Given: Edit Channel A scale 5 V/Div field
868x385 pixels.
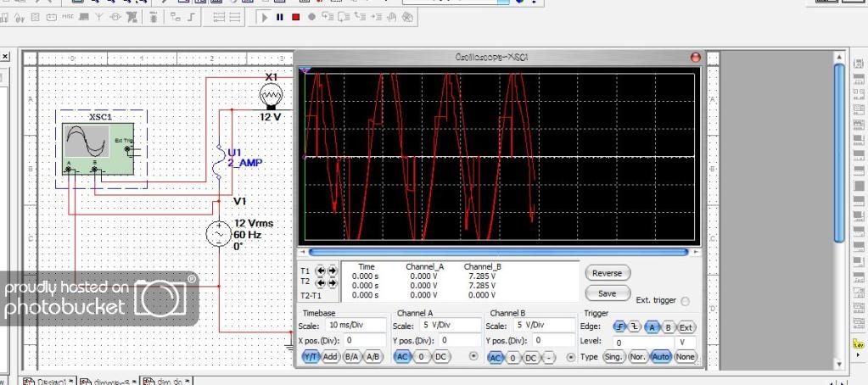Looking at the screenshot, I should [x=450, y=326].
